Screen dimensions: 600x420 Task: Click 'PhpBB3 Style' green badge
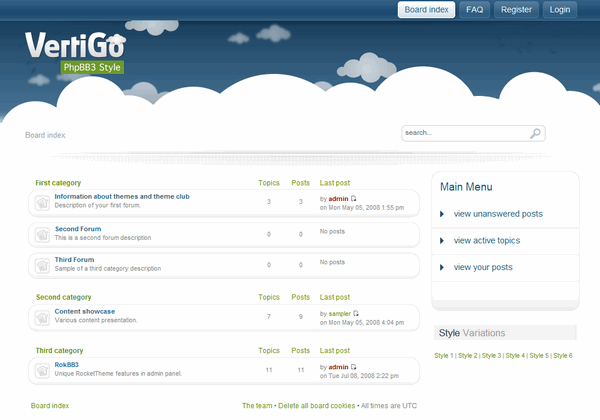tap(92, 67)
